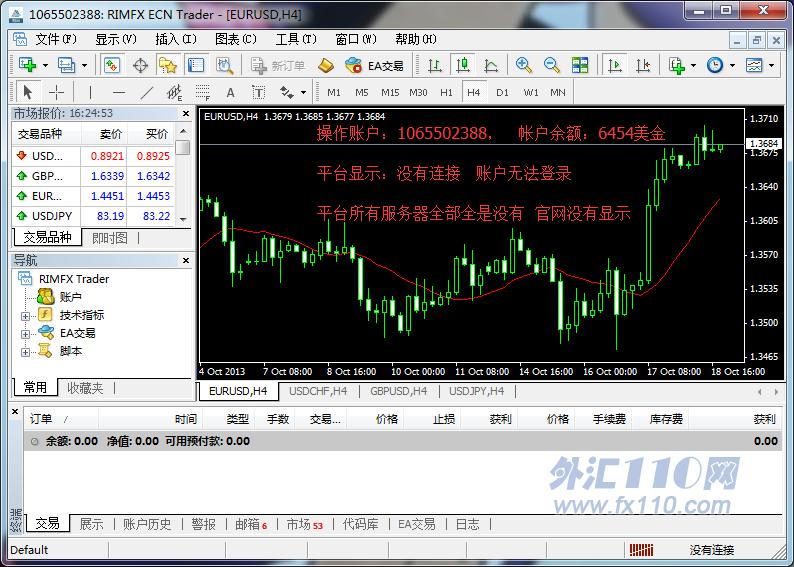
Task: Select the text label T tool
Action: [258, 92]
